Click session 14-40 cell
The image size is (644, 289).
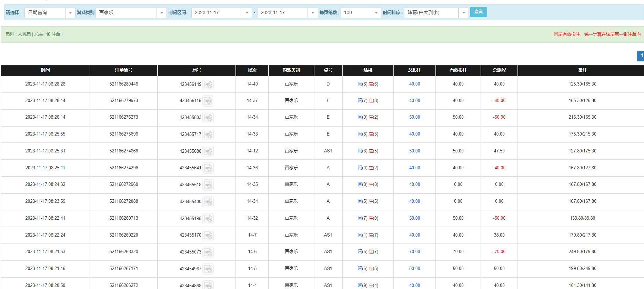(x=252, y=84)
